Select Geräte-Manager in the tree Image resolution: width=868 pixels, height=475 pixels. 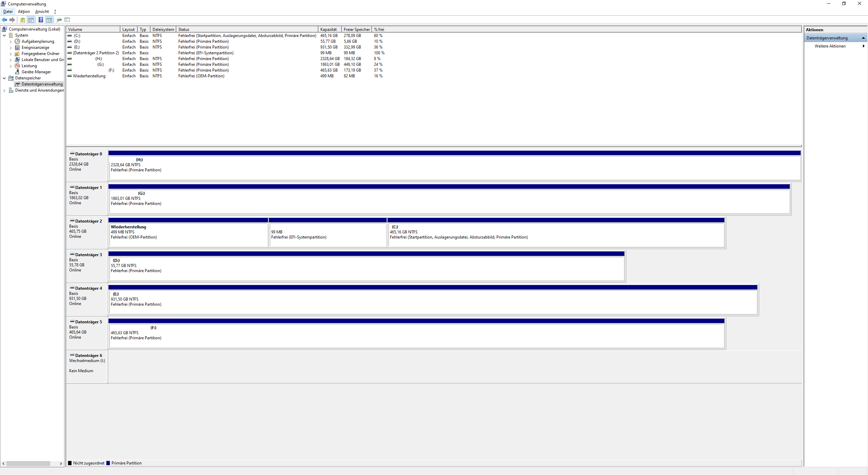(x=36, y=72)
